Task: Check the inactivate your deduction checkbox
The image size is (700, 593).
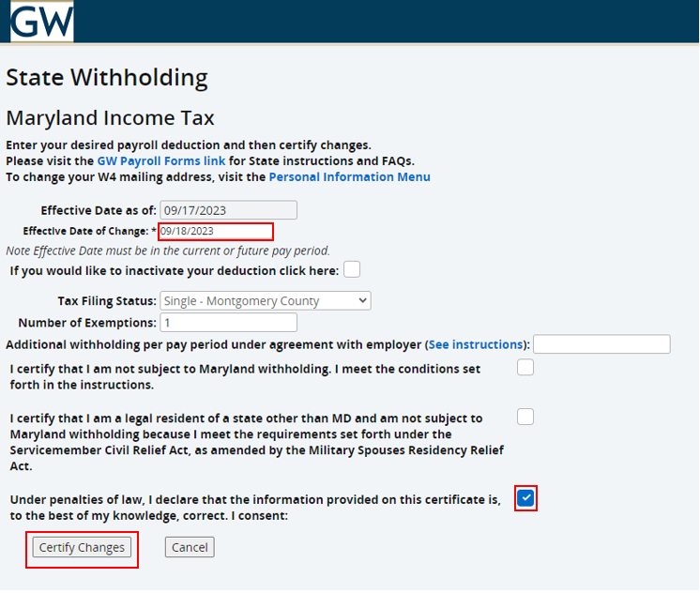Action: tap(352, 269)
